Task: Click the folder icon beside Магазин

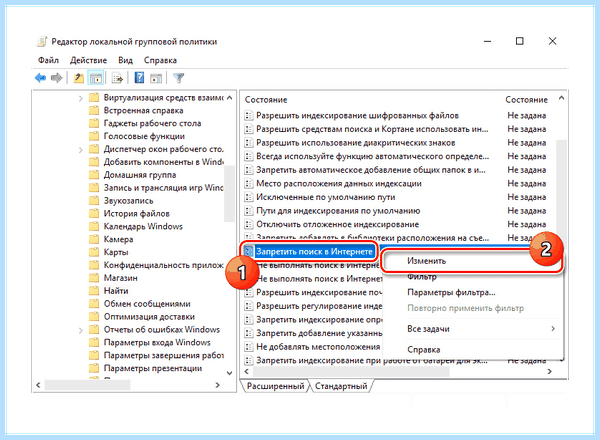Action: click(94, 278)
